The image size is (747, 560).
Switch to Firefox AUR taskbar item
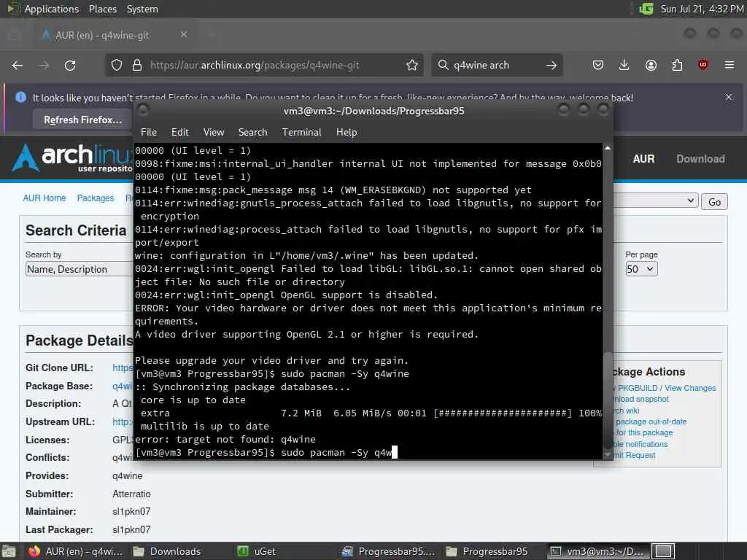click(75, 551)
